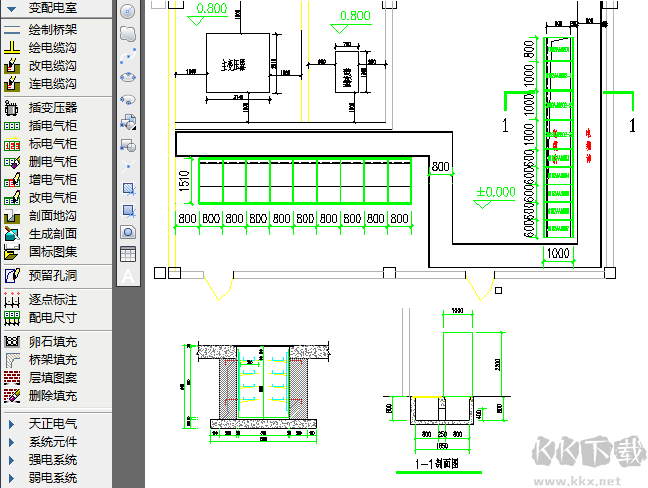Click the 国标图集 folder icon
Image resolution: width=648 pixels, height=488 pixels.
[x=12, y=252]
